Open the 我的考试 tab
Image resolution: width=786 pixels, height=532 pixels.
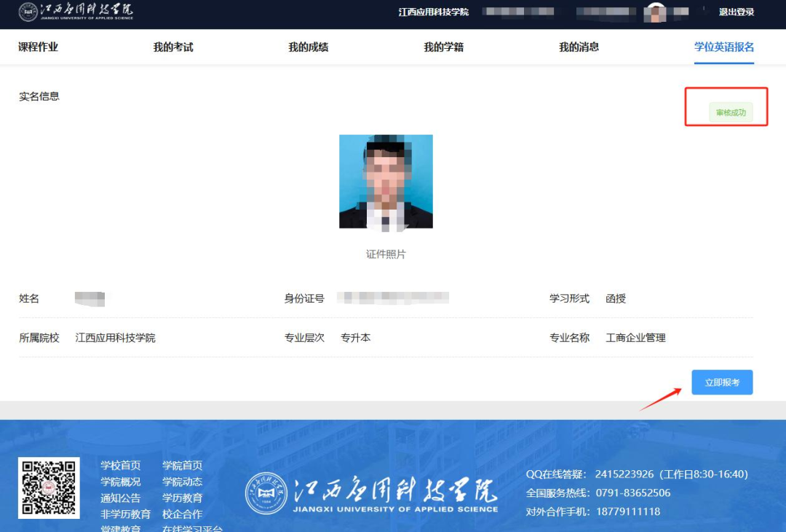[x=172, y=47]
